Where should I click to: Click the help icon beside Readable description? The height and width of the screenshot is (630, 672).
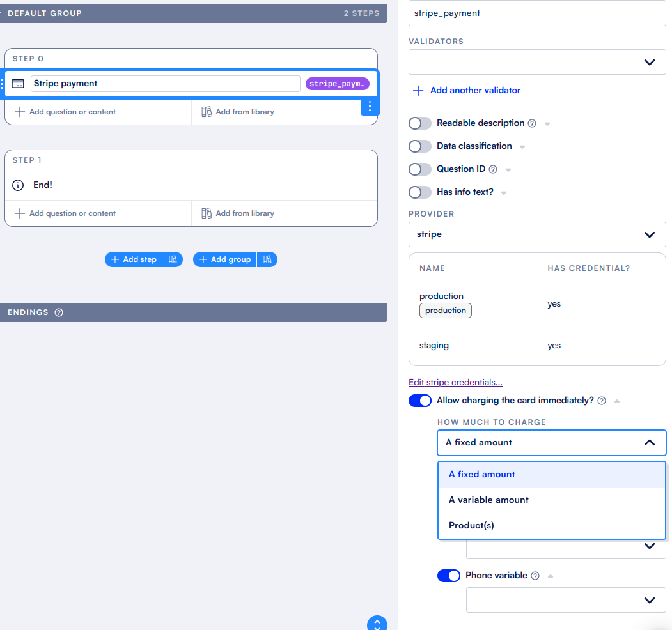(x=532, y=123)
